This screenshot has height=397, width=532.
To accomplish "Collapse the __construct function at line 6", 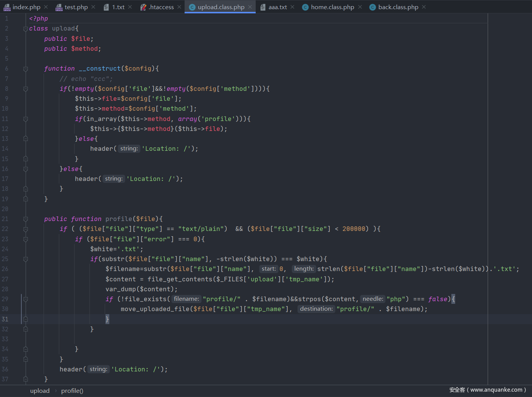I will coord(26,69).
